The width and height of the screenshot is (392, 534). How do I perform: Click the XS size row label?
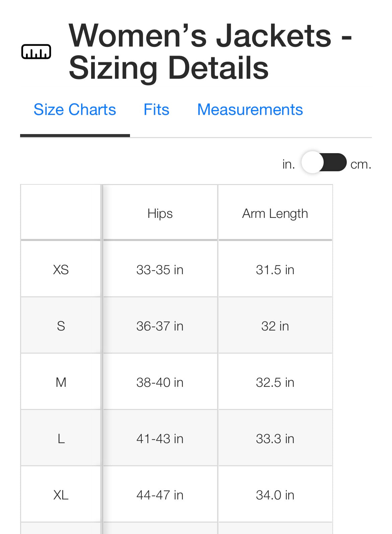coord(61,270)
